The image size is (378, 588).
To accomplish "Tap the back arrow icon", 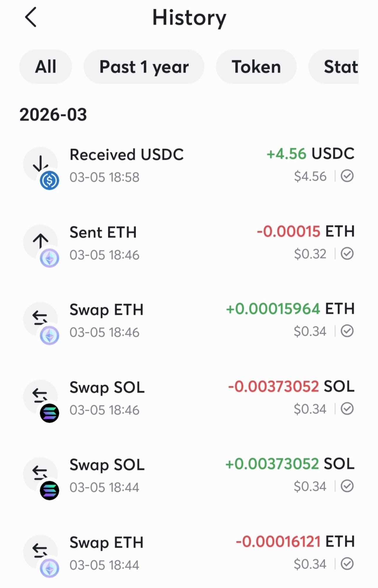I will (x=31, y=17).
